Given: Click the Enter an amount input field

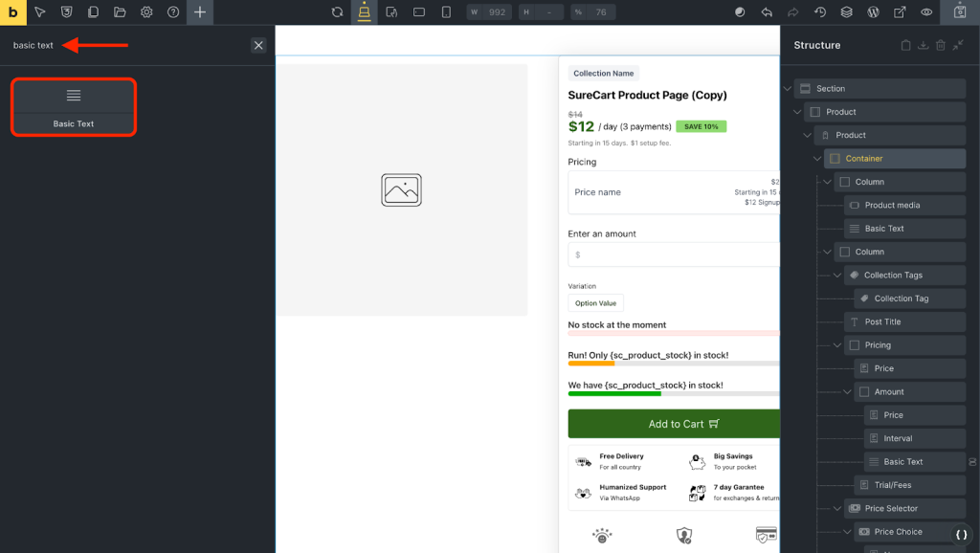Looking at the screenshot, I should [674, 254].
